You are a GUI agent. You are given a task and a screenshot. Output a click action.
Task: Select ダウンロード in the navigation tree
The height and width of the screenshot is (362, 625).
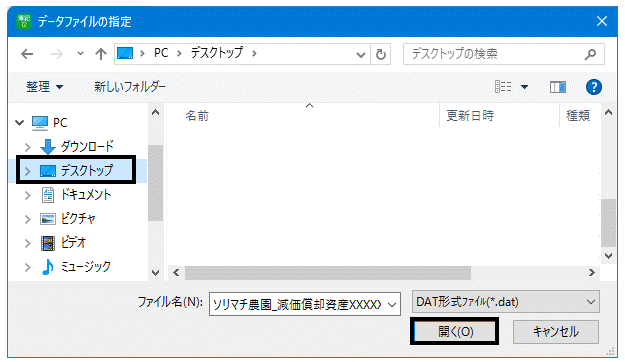point(87,146)
